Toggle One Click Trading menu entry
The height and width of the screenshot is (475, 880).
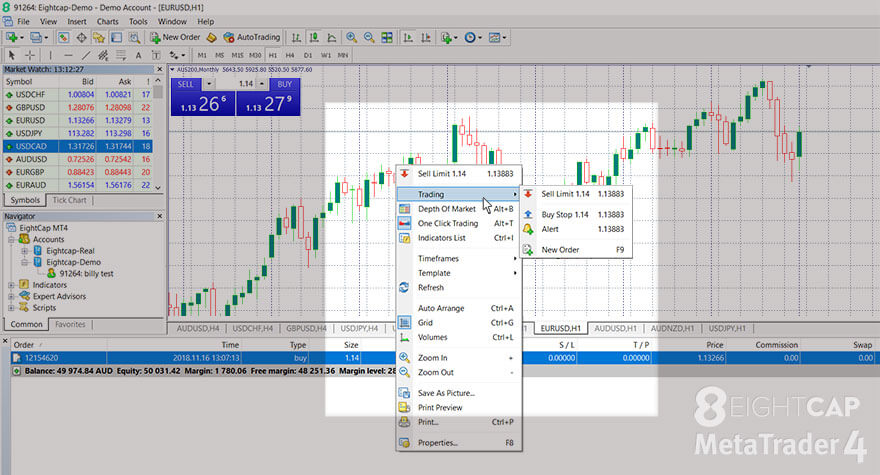pos(459,223)
